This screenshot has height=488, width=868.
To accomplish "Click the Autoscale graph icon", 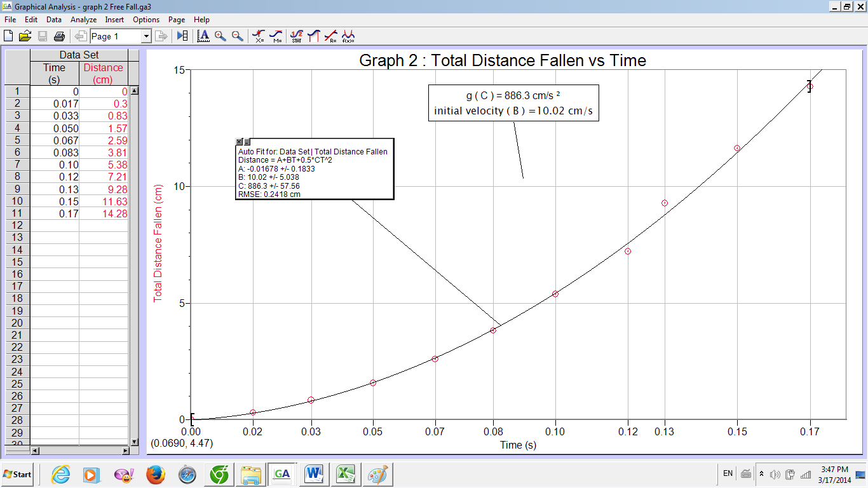I will 203,36.
